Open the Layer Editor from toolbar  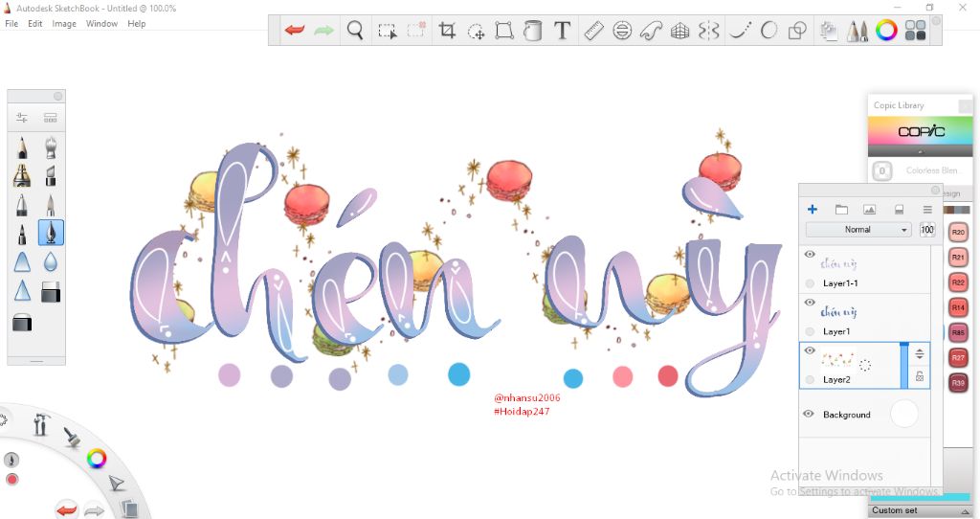coord(829,31)
